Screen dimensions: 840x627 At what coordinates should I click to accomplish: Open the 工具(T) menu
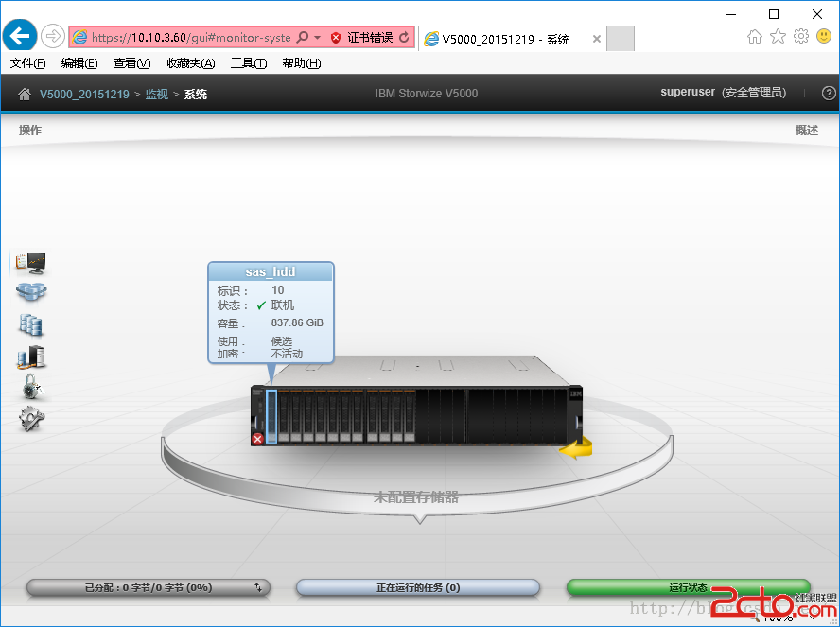(249, 63)
